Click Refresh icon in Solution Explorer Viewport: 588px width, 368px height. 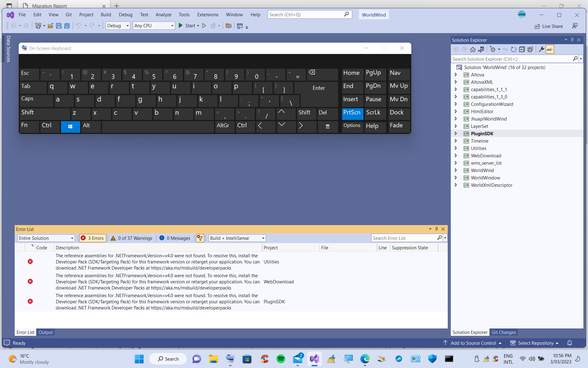pos(514,49)
